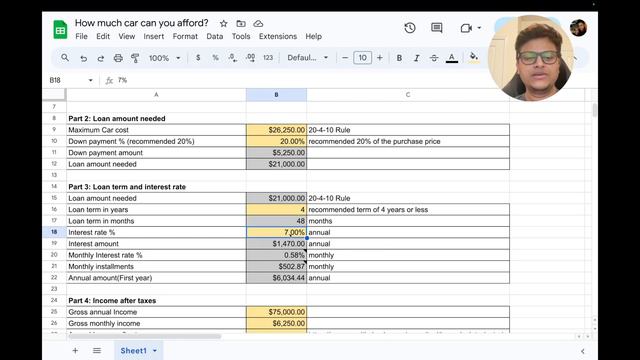This screenshot has height=360, width=640.
Task: Open the text color picker
Action: pos(451,58)
